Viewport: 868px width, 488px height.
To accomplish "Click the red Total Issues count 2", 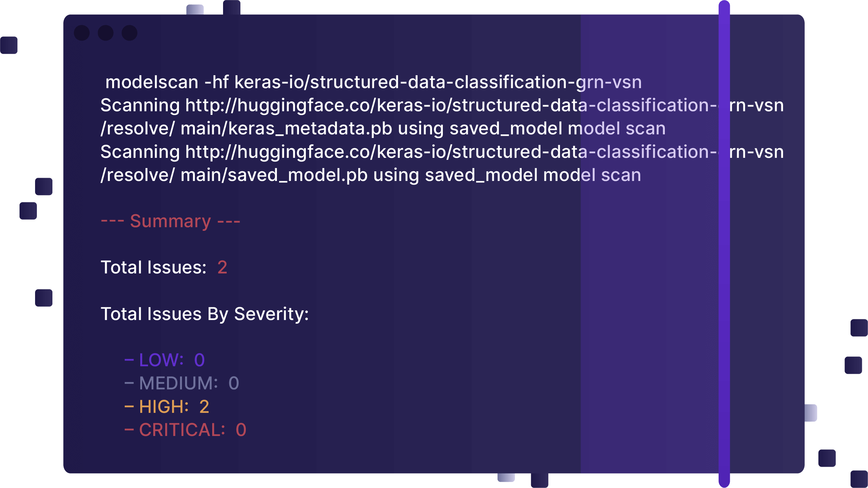I will (x=222, y=268).
